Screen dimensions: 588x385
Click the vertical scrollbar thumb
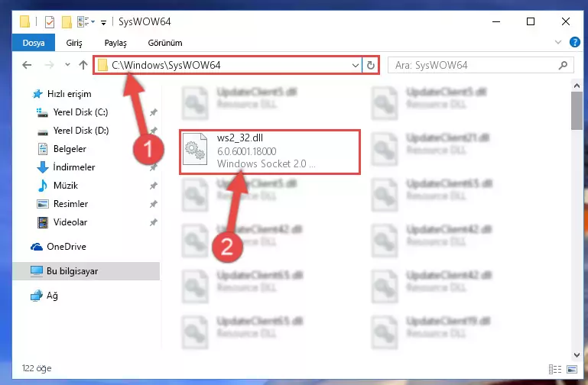(577, 111)
